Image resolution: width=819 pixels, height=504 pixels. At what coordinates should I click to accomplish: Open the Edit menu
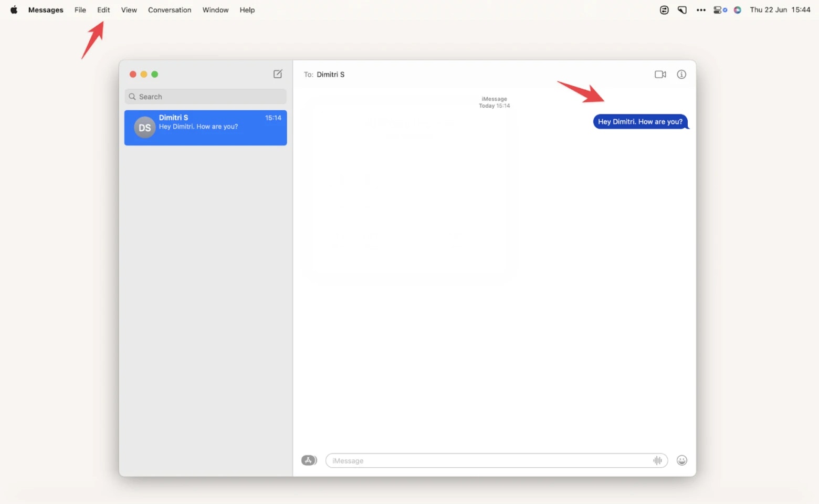tap(103, 10)
